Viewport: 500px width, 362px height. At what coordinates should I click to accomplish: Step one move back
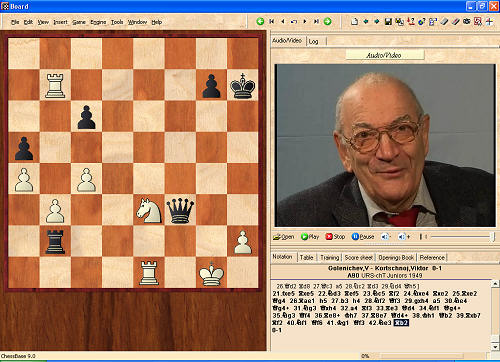pyautogui.click(x=283, y=21)
